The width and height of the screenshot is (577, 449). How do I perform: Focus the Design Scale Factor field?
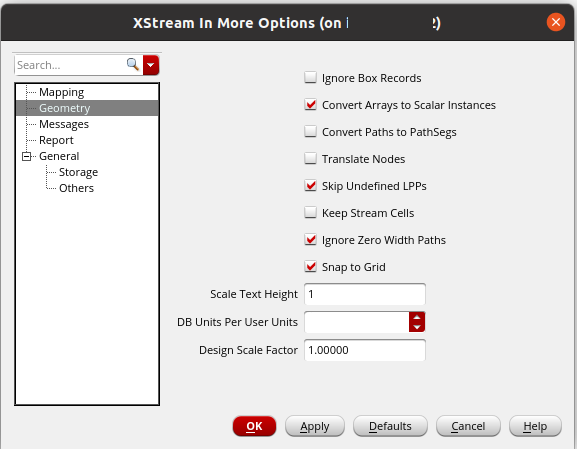coord(365,350)
